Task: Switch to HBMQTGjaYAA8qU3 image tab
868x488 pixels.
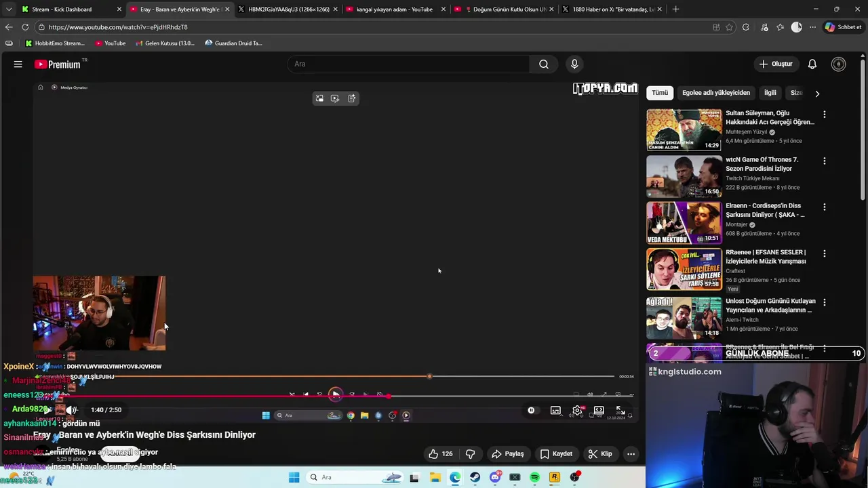Action: click(x=288, y=9)
